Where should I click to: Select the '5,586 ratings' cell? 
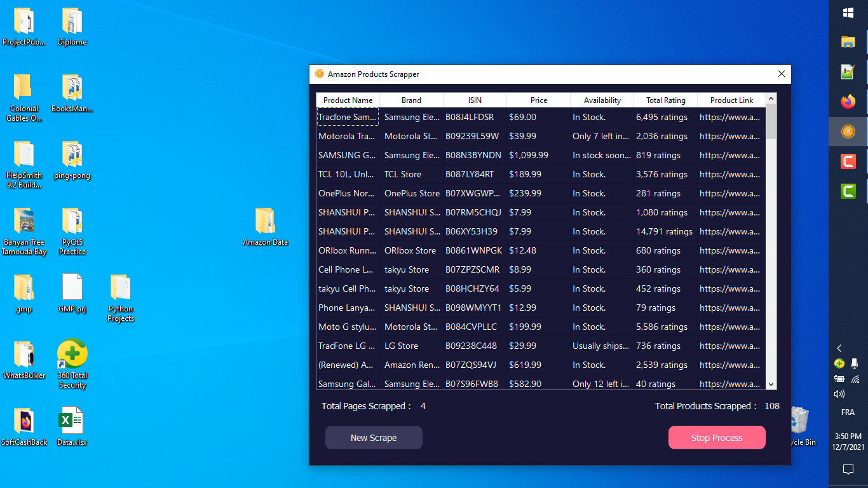point(666,327)
